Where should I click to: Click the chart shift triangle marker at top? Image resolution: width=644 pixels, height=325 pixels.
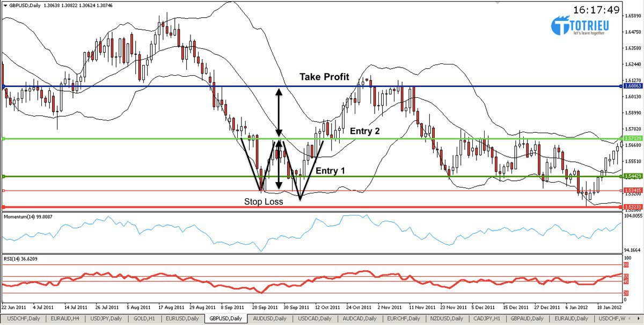click(497, 3)
